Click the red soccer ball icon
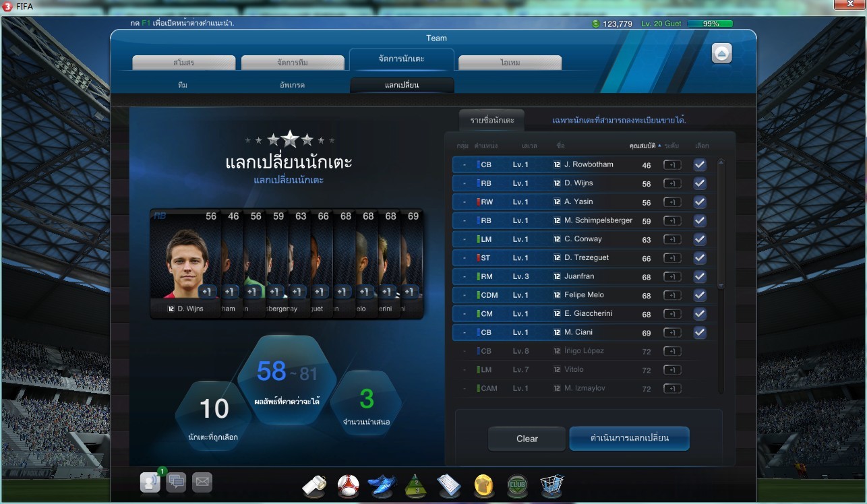The image size is (867, 504). (x=349, y=485)
